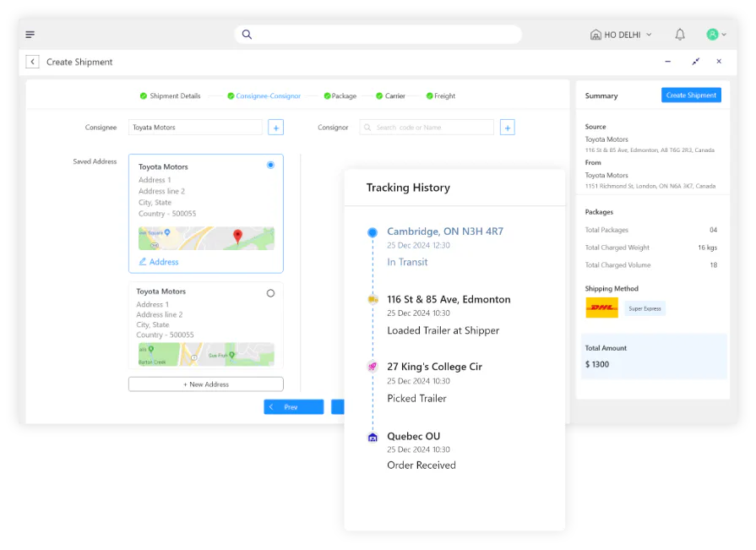Click "27 King's College Cir" entry
The width and height of the screenshot is (756, 550).
434,367
